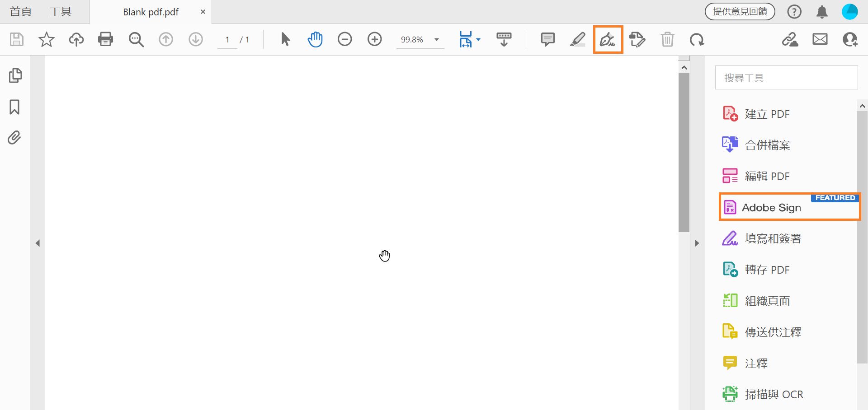The height and width of the screenshot is (410, 868).
Task: Switch to the 工具 tab
Action: 61,12
